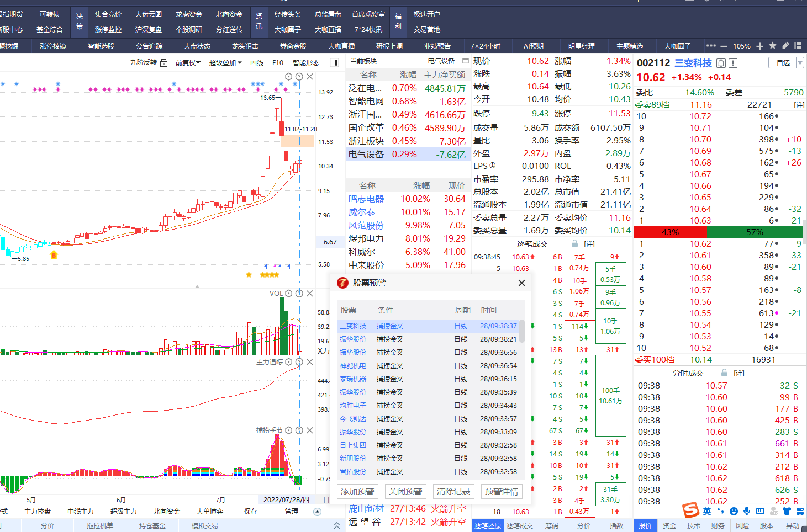Open F10 company info
807x532 pixels.
point(278,63)
